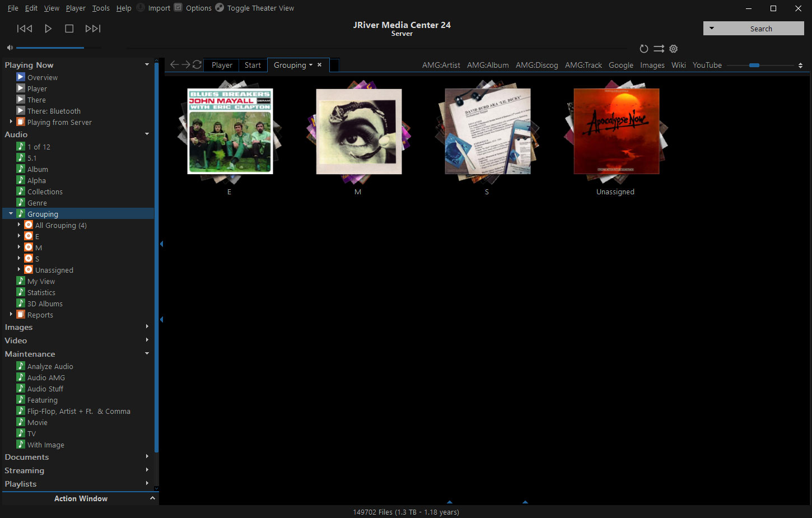Skip to the next track

click(93, 29)
